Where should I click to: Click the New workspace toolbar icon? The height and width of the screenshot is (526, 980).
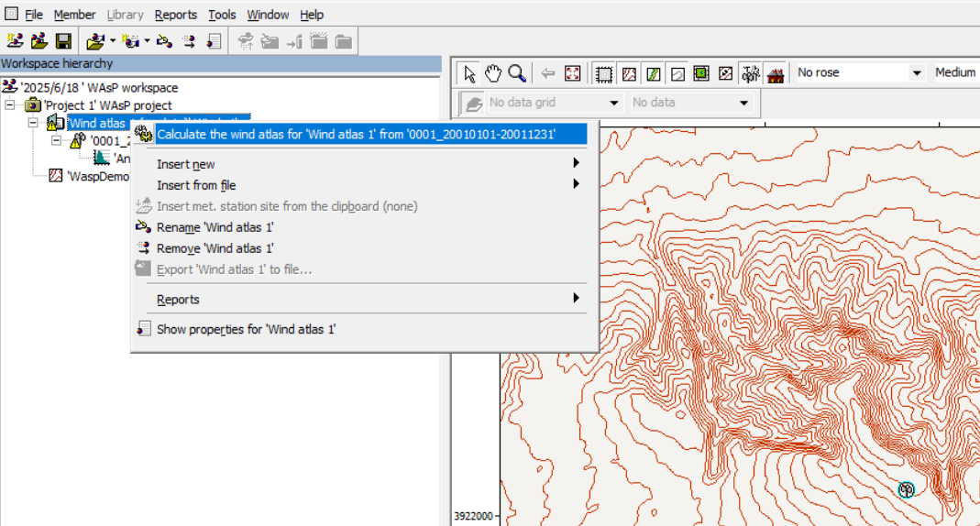pyautogui.click(x=15, y=41)
